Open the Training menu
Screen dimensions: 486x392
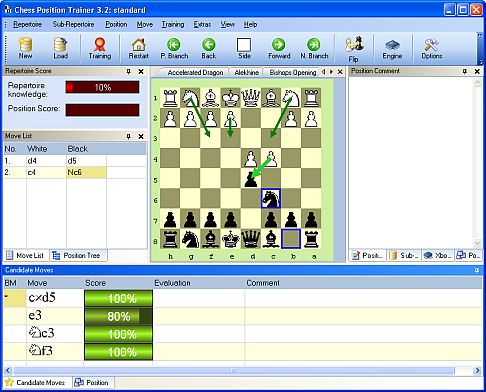173,25
